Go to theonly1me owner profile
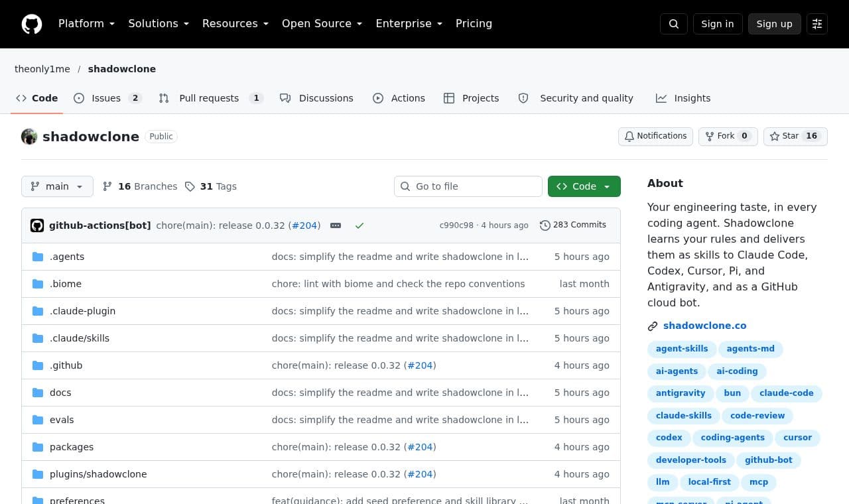 [42, 69]
